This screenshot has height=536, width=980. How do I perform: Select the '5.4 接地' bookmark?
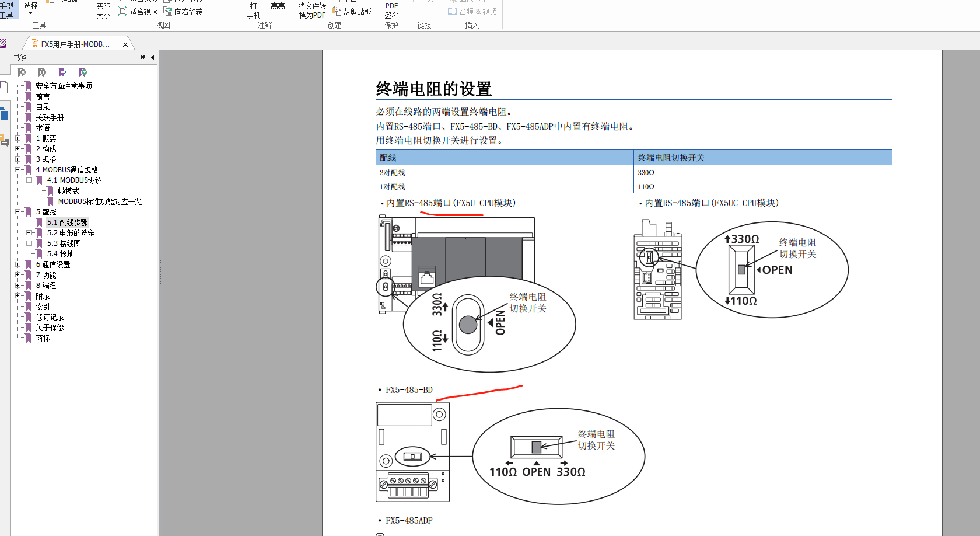pos(60,254)
